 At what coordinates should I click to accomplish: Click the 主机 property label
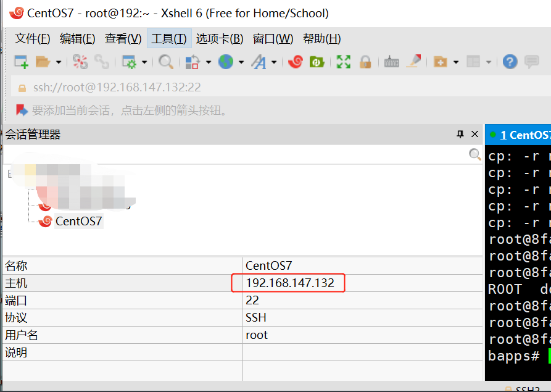pyautogui.click(x=16, y=283)
